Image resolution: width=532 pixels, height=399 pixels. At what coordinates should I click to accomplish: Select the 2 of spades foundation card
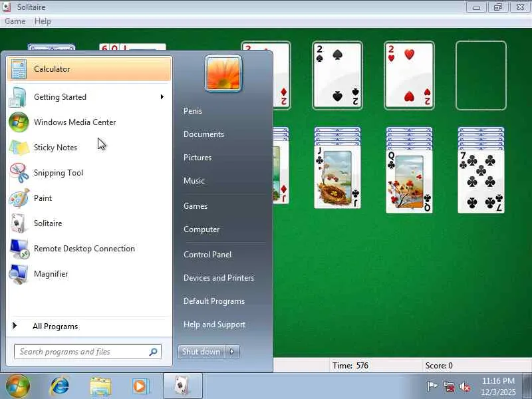click(337, 76)
